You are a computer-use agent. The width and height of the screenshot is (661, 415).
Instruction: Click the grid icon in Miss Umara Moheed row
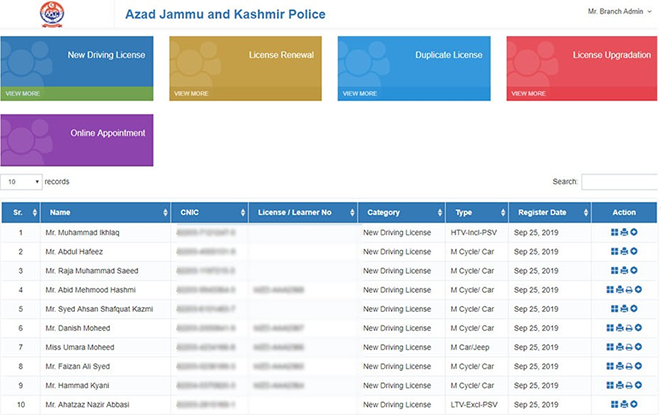pyautogui.click(x=610, y=347)
